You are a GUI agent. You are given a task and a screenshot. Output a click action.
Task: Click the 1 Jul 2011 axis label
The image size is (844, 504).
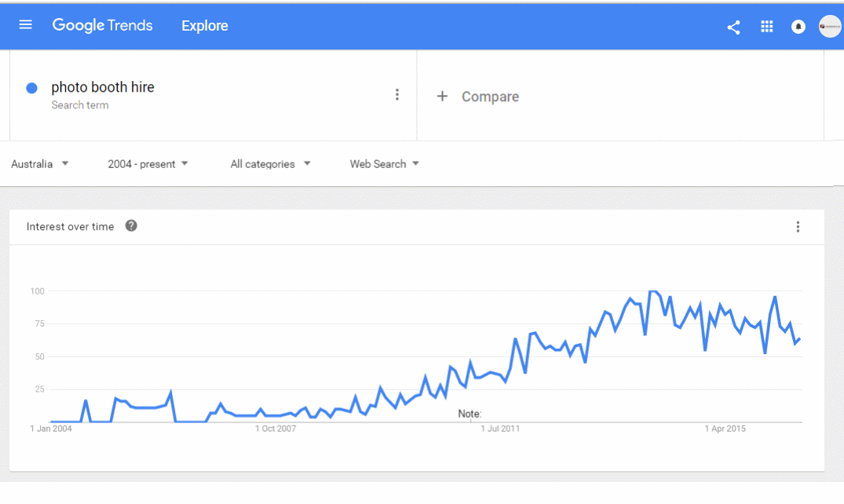coord(500,429)
